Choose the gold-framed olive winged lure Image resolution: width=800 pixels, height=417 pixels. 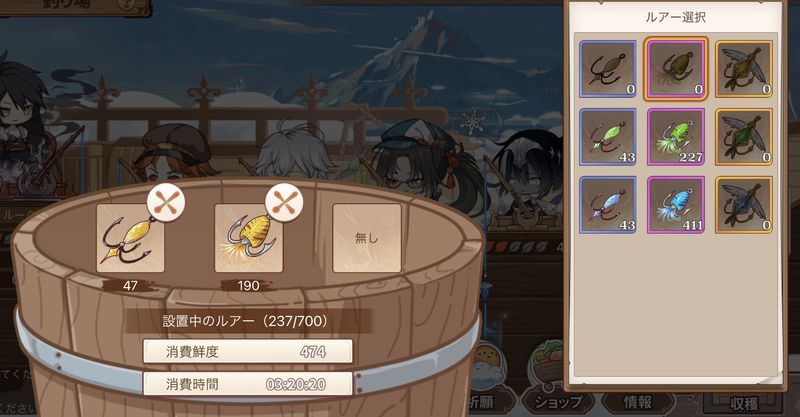coord(743,69)
